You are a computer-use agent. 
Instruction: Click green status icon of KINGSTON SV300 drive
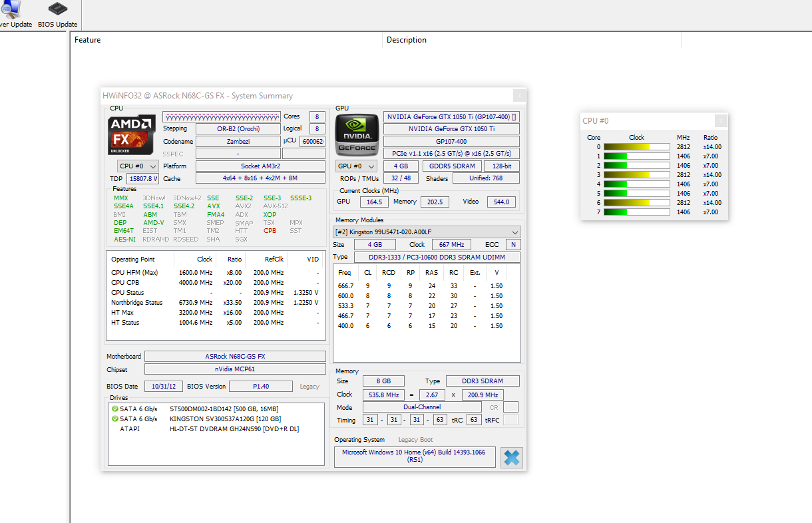[115, 419]
